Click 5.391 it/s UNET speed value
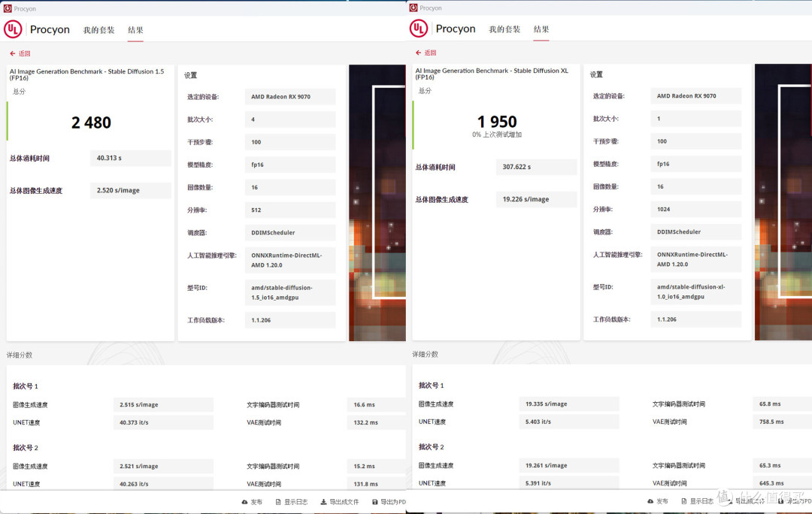This screenshot has height=514, width=812. [x=569, y=483]
